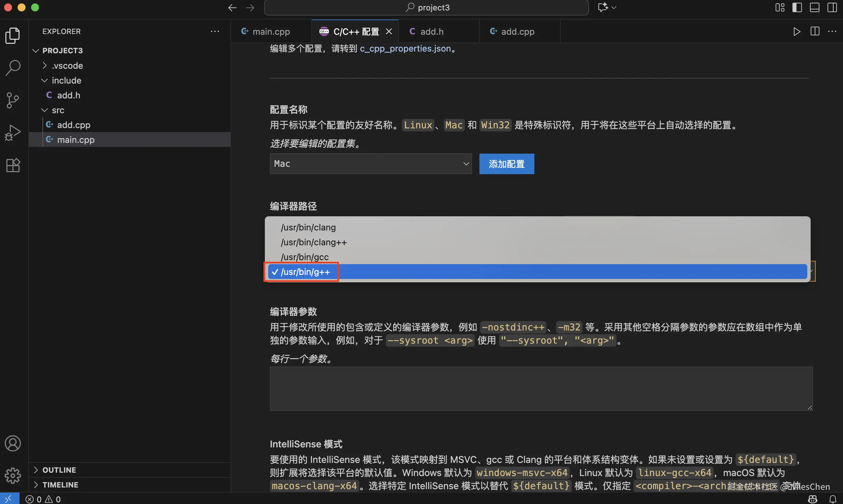Image resolution: width=843 pixels, height=504 pixels.
Task: Choose /usr/bin/gcc compiler path
Action: [x=537, y=257]
